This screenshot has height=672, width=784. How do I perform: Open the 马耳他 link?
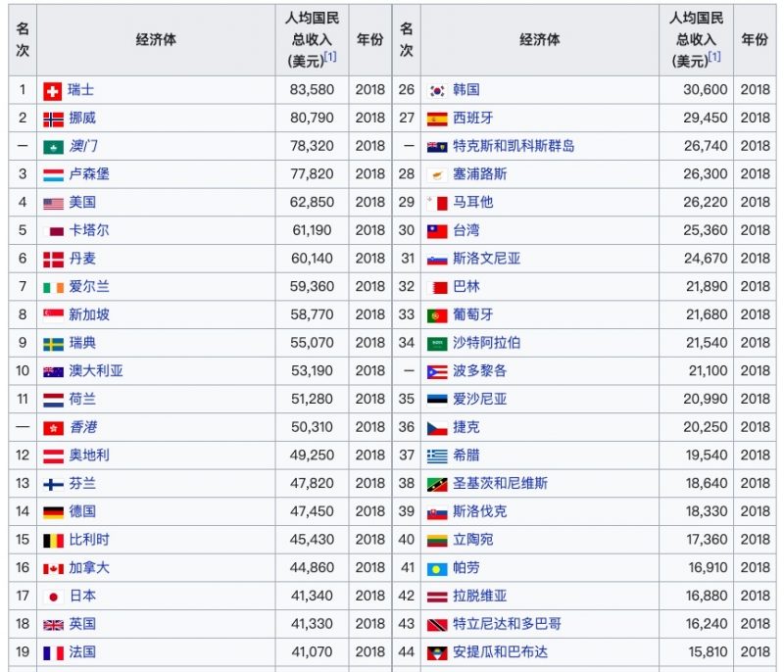(473, 202)
